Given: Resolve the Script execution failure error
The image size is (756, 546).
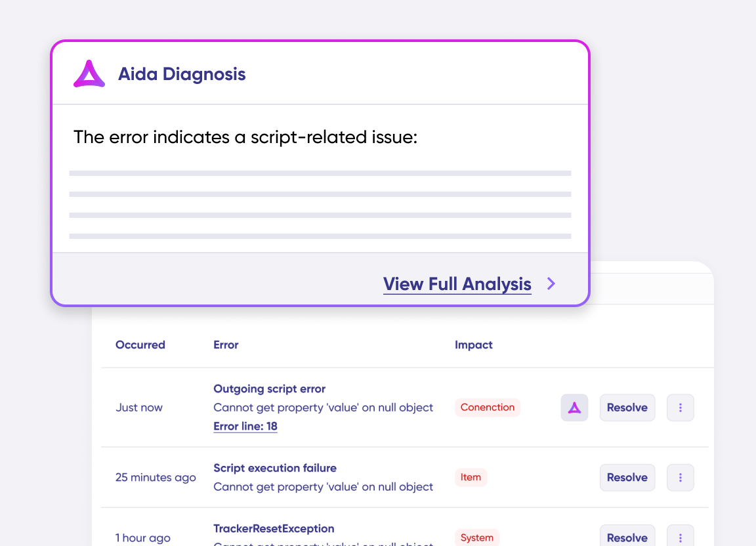Looking at the screenshot, I should point(627,478).
